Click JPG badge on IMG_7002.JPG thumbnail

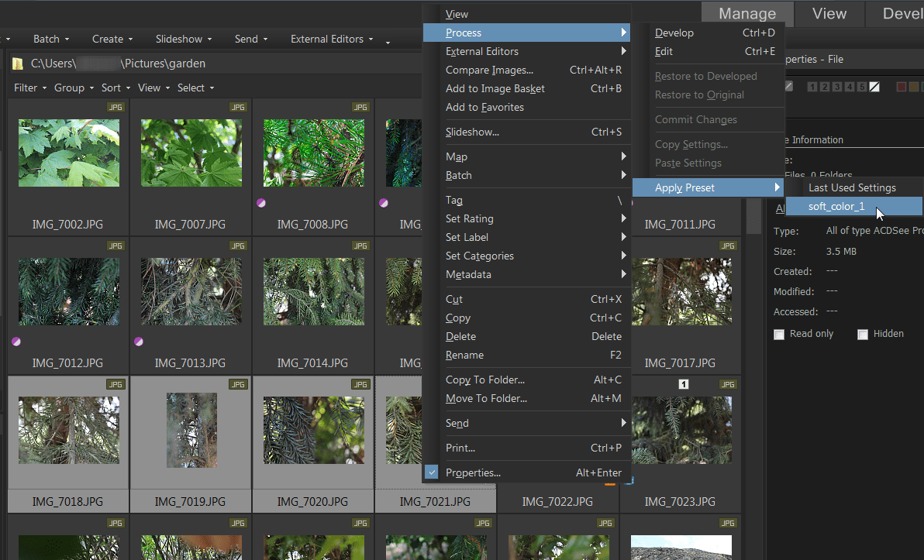[115, 107]
